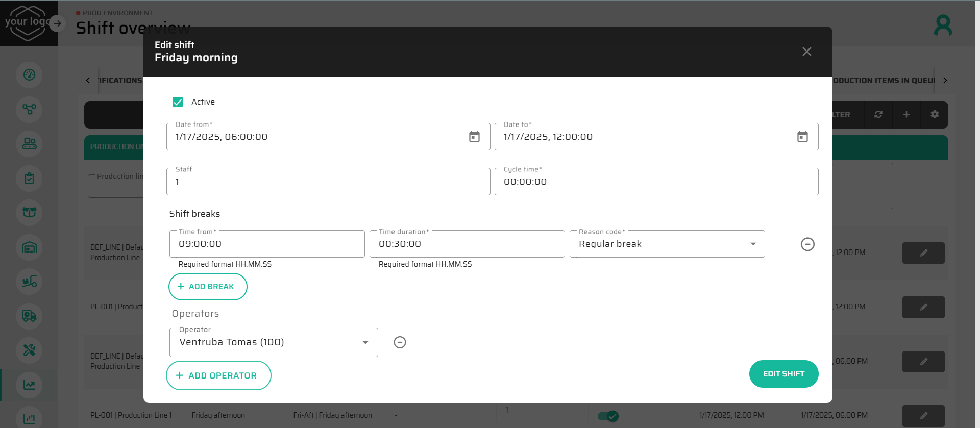The width and height of the screenshot is (980, 428).
Task: Open the Date from calendar picker
Action: point(474,137)
